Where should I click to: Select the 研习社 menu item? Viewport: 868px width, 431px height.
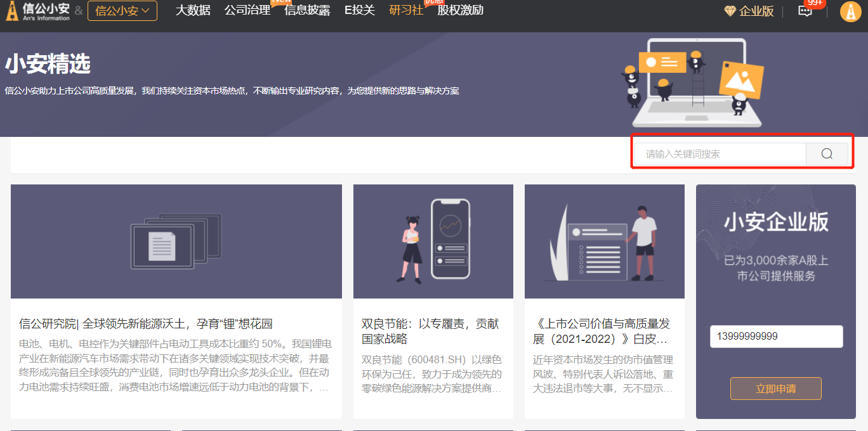pyautogui.click(x=406, y=10)
